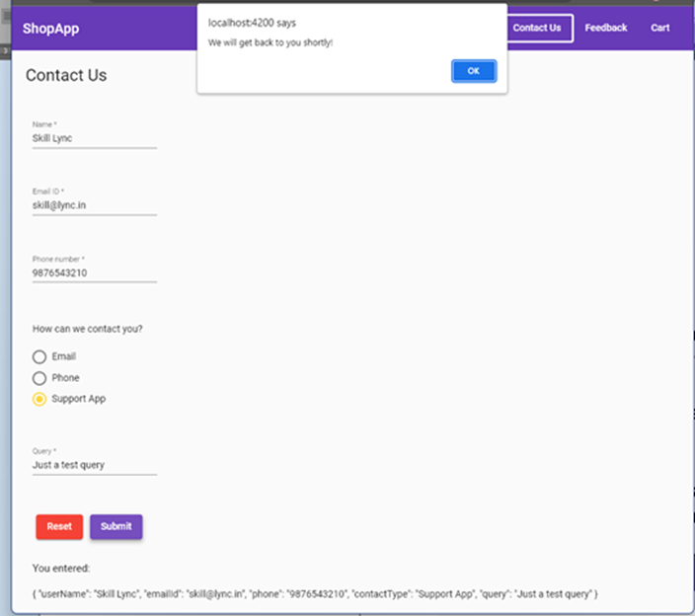Image resolution: width=695 pixels, height=616 pixels.
Task: Click into the Email ID input field
Action: (94, 205)
